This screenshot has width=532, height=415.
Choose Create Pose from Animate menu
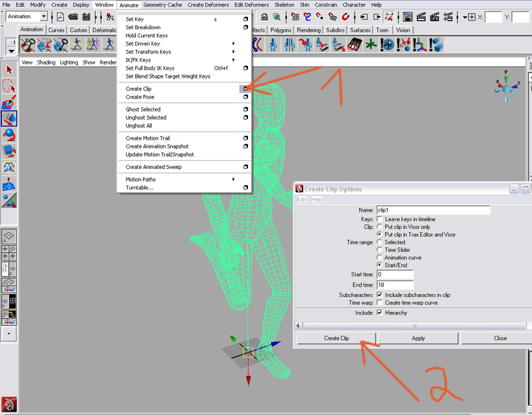click(140, 97)
